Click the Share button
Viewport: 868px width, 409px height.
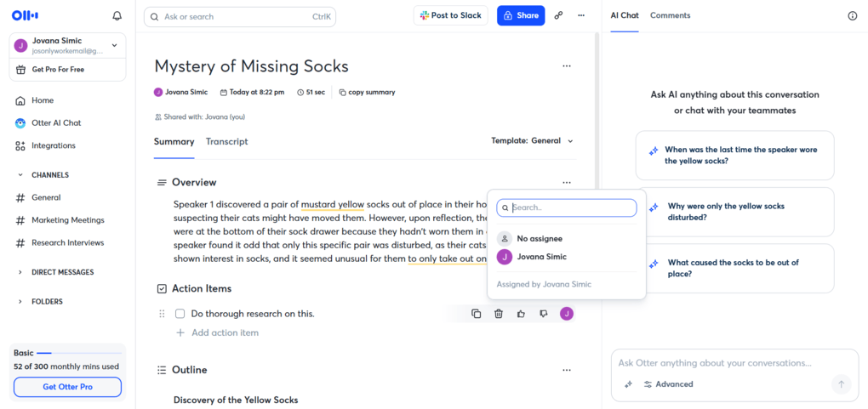pyautogui.click(x=520, y=15)
